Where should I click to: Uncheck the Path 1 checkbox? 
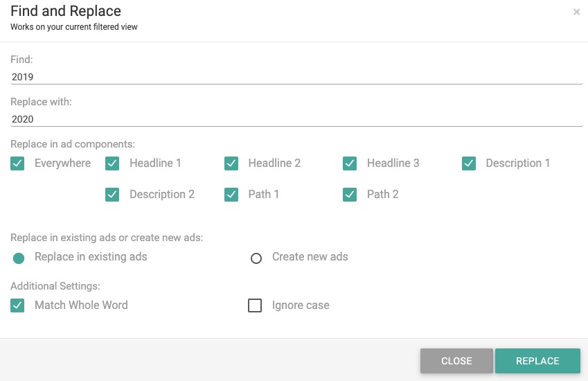coord(231,195)
